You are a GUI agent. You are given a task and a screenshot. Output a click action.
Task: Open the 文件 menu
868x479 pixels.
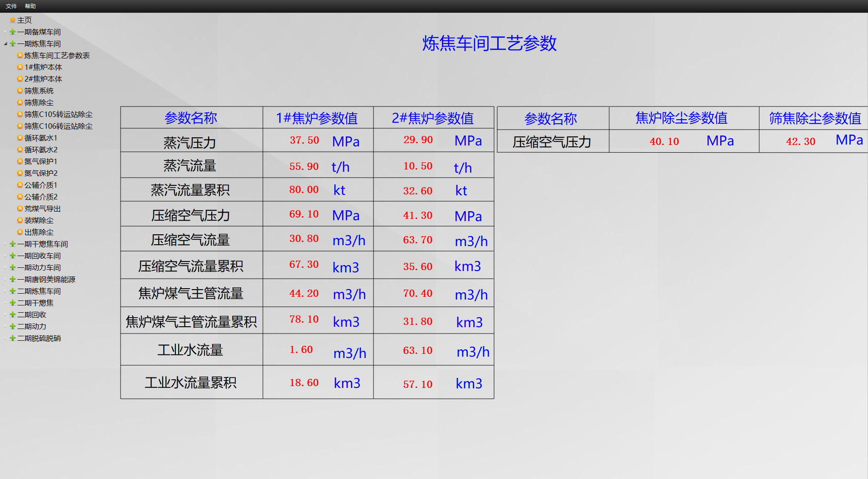coord(11,6)
